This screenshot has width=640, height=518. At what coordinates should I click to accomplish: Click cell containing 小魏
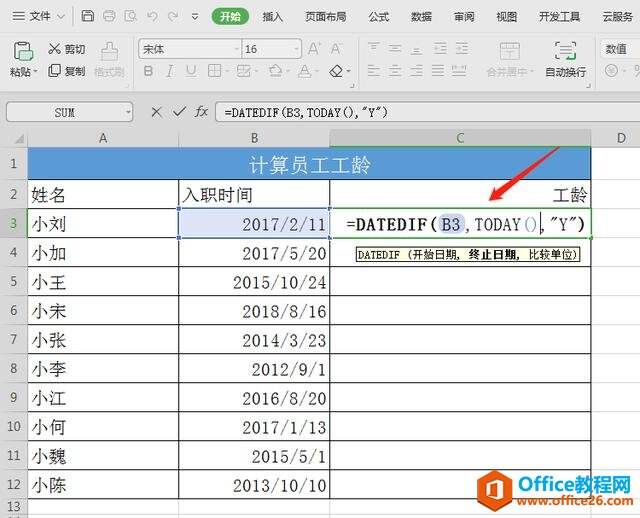pyautogui.click(x=103, y=456)
